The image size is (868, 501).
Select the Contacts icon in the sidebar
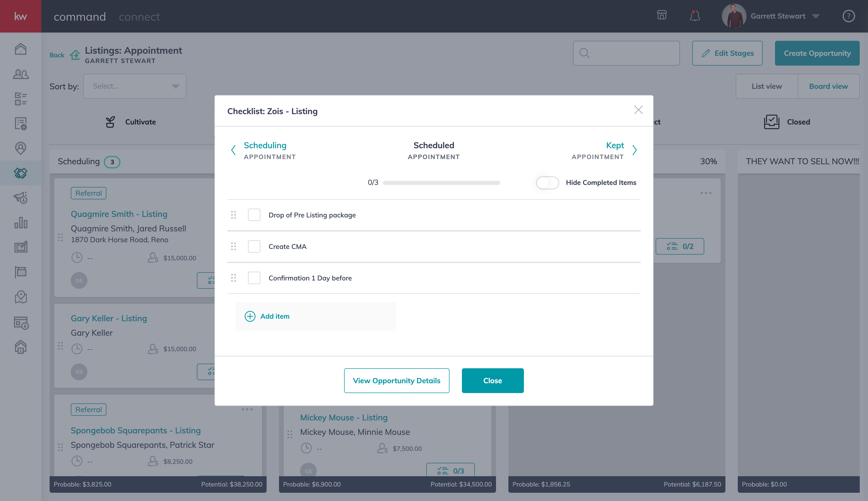coord(20,74)
